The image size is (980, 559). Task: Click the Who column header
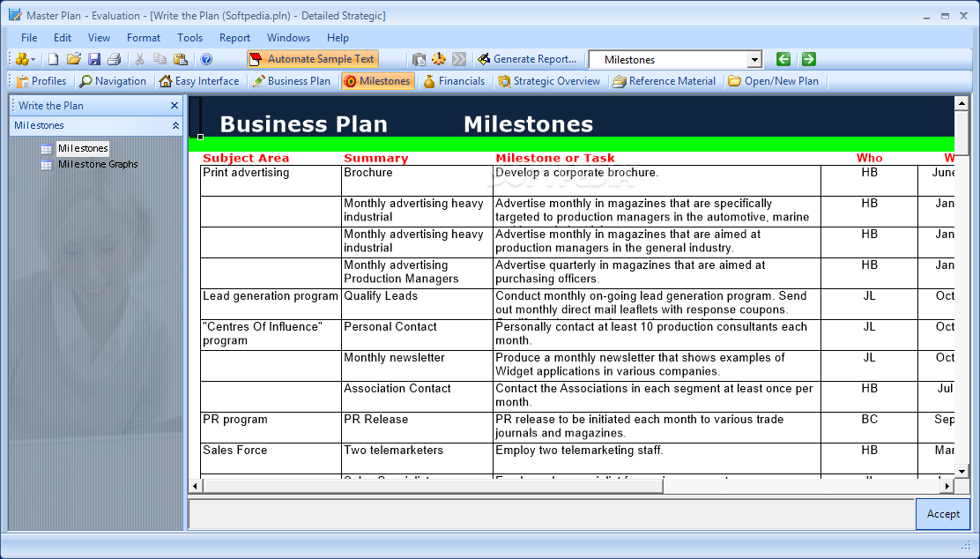pyautogui.click(x=869, y=158)
